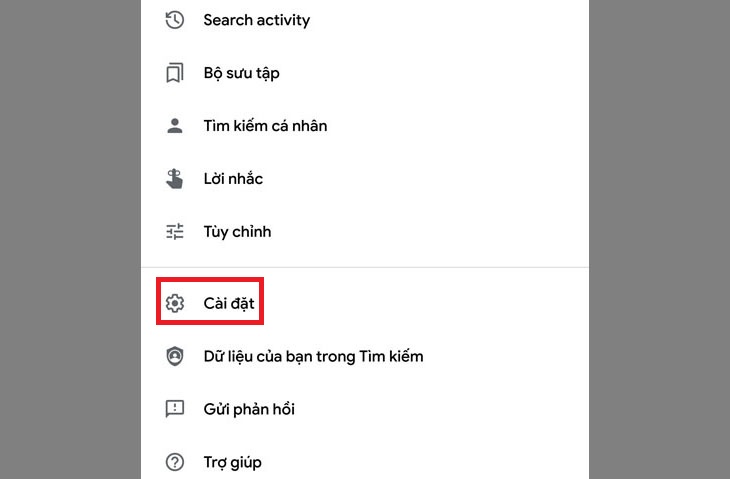Open Dữ liệu của bạn trong Tìm kiếm

pos(313,356)
